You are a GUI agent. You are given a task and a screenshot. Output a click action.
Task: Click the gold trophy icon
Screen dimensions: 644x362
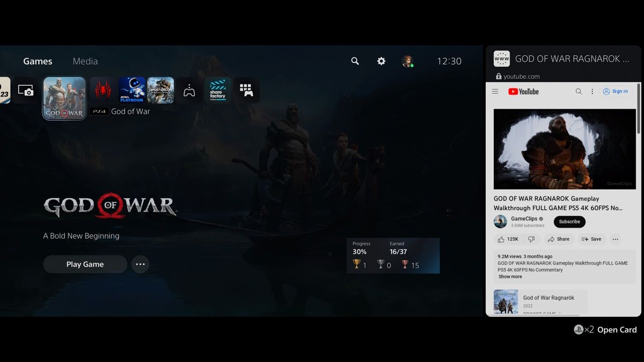[x=357, y=264]
